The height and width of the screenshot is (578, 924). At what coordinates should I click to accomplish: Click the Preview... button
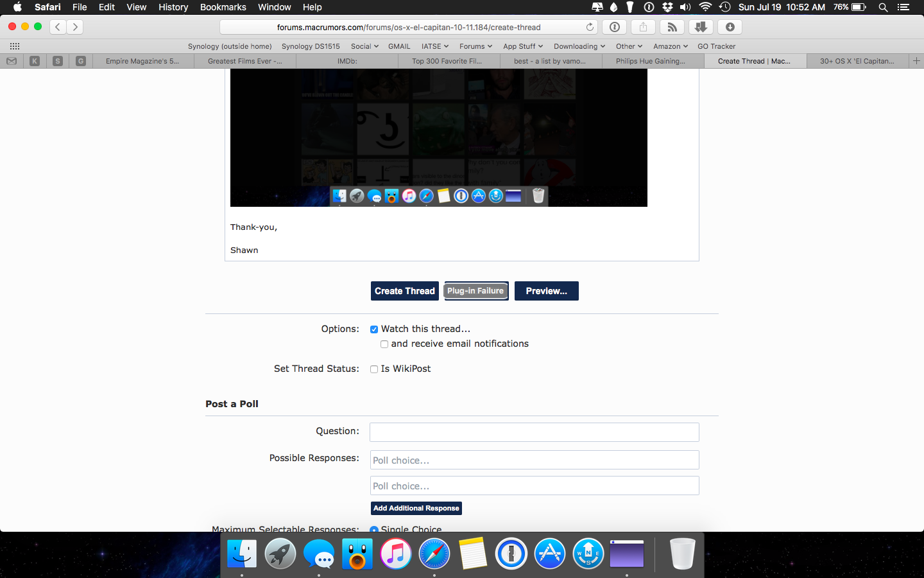point(547,291)
